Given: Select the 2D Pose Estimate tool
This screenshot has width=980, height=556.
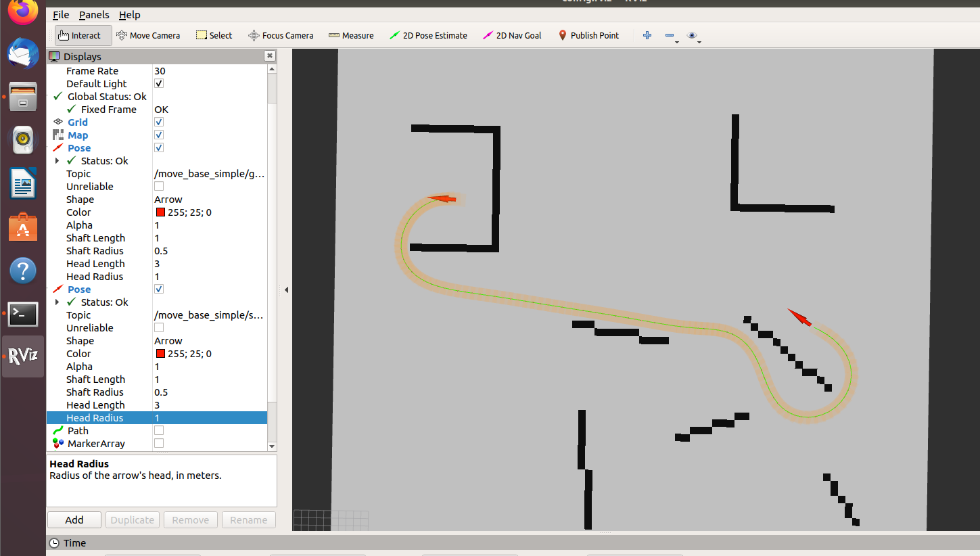Looking at the screenshot, I should [428, 35].
